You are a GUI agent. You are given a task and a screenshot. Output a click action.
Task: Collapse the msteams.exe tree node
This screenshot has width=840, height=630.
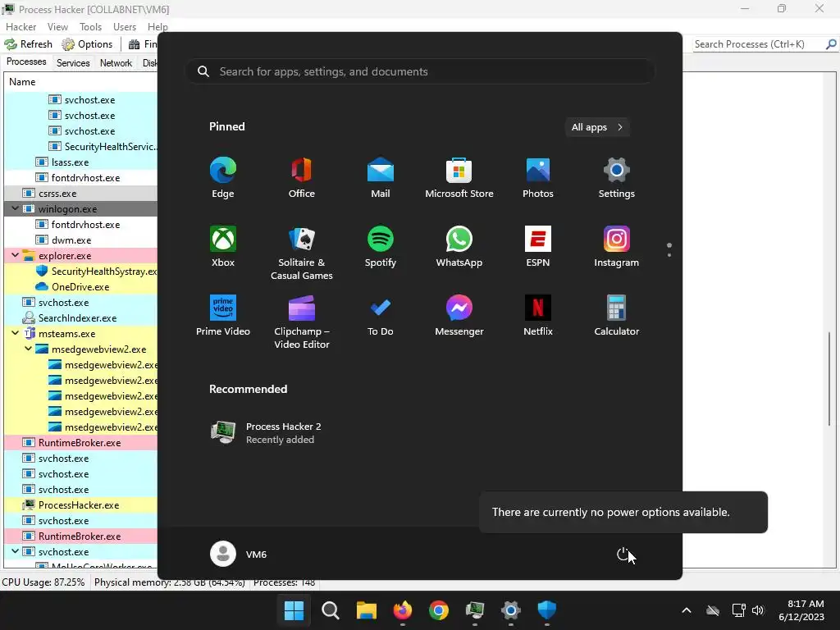[x=15, y=333]
